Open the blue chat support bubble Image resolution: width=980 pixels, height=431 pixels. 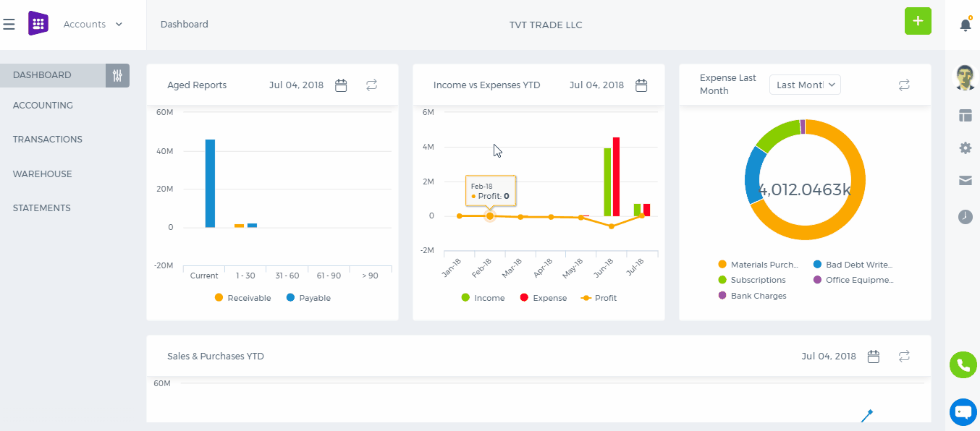coord(963,412)
